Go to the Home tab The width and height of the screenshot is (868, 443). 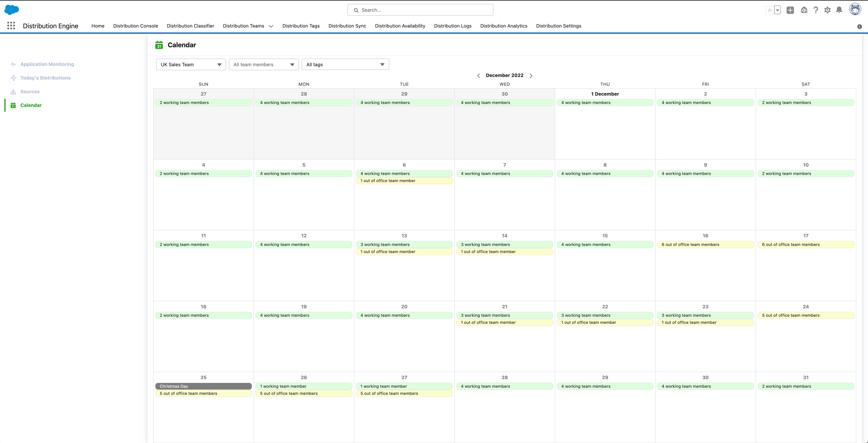[98, 26]
